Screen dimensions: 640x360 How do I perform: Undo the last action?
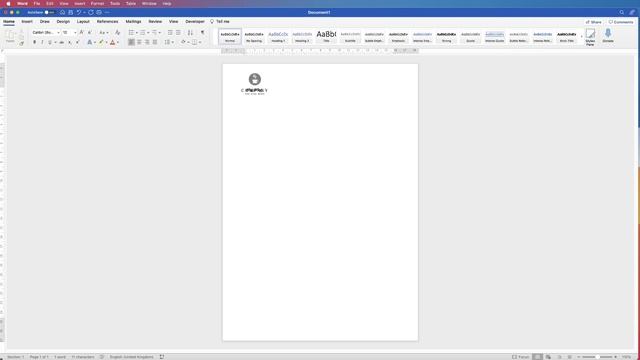pyautogui.click(x=79, y=12)
